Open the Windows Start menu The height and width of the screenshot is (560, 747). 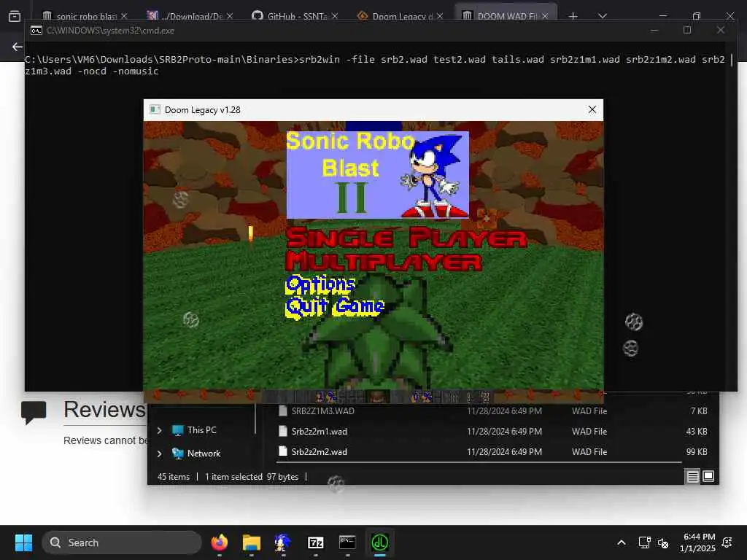pyautogui.click(x=23, y=542)
